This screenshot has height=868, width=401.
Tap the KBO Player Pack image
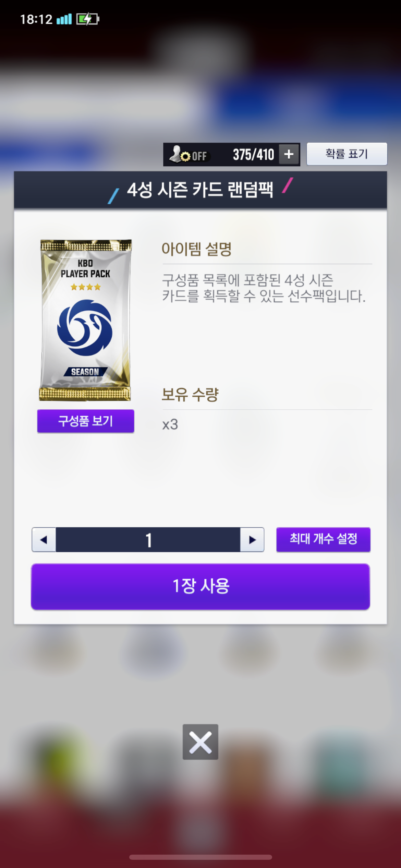[85, 320]
